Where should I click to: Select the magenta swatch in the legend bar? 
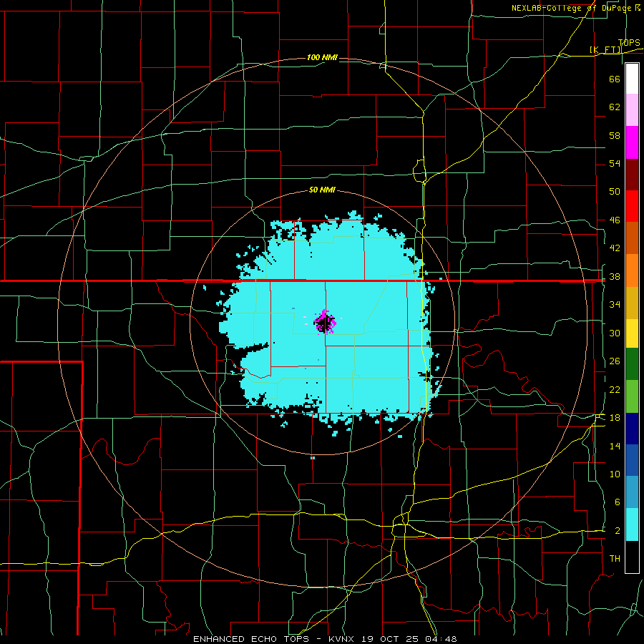pyautogui.click(x=632, y=142)
